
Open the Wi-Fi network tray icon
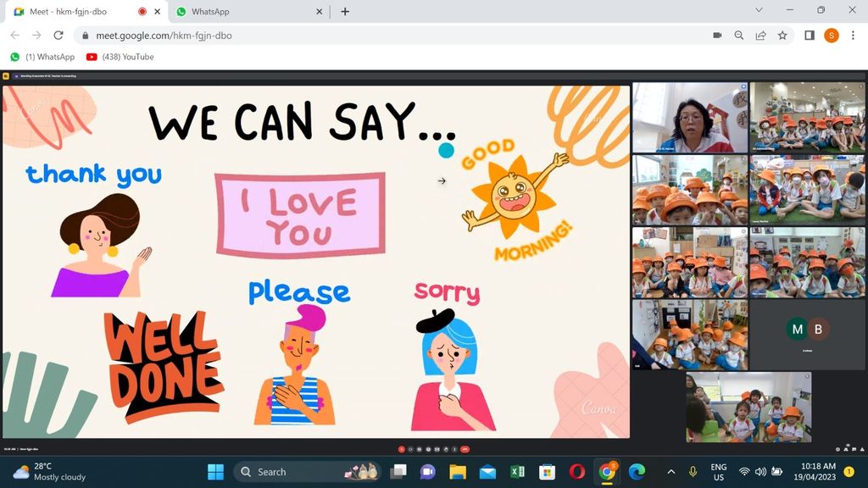[744, 472]
